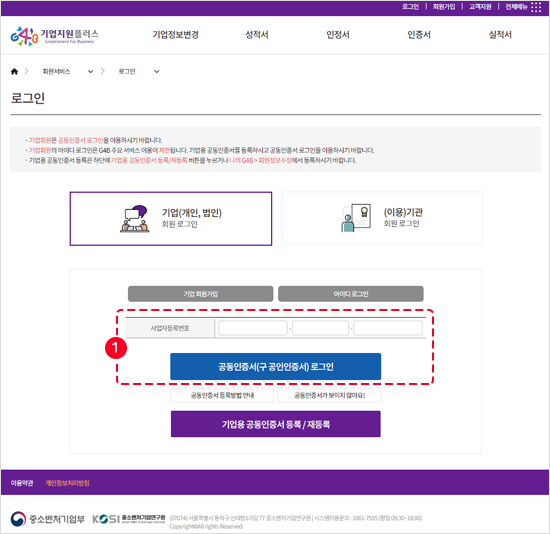Screen dimensions: 550x534
Task: Focus the first 사업자등록번호 input box
Action: tap(253, 328)
